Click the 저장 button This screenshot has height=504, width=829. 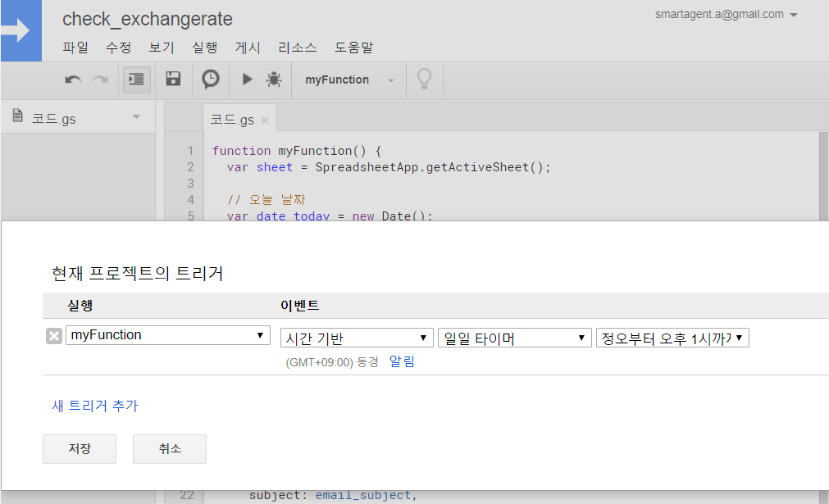pyautogui.click(x=80, y=449)
